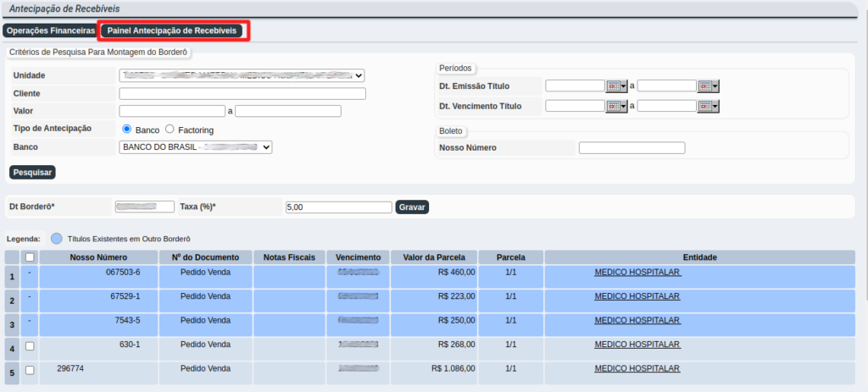Switch to Operações Financeiras tab
Screen dimensions: 868x392
coord(51,30)
